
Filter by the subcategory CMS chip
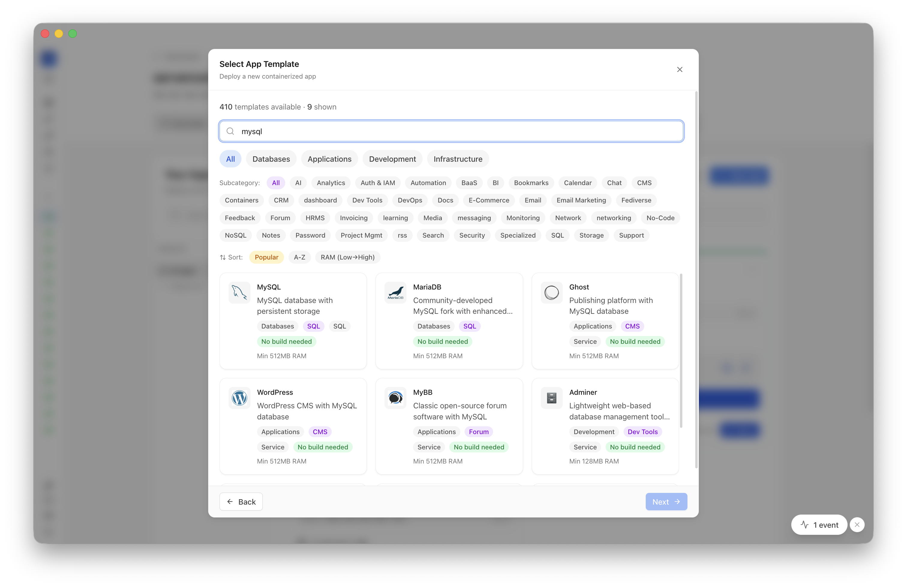[x=644, y=182]
